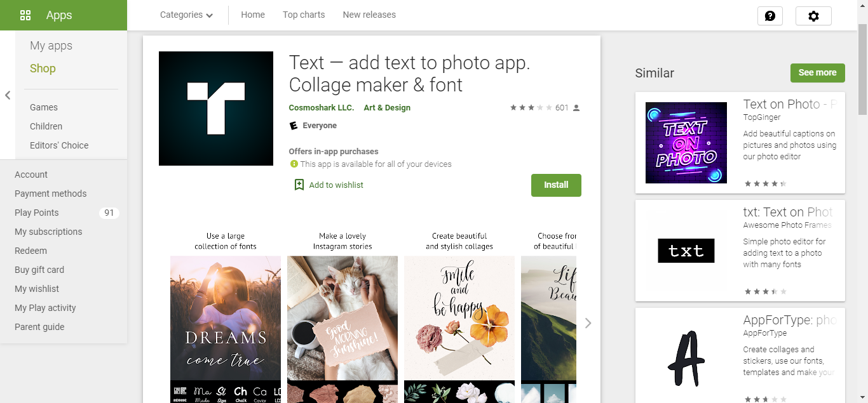This screenshot has width=868, height=403.
Task: Click the green availability info icon
Action: point(294,164)
